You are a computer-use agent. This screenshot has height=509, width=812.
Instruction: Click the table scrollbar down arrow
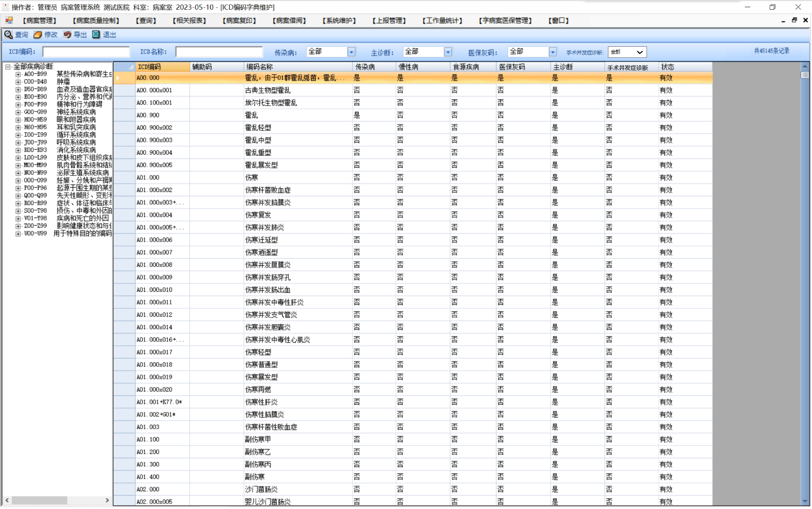pyautogui.click(x=805, y=502)
